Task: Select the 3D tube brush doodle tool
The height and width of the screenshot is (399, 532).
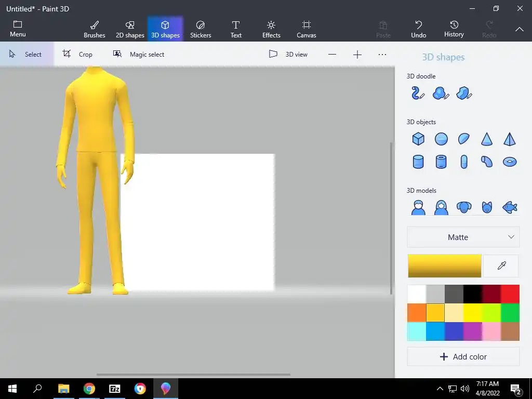Action: (418, 94)
